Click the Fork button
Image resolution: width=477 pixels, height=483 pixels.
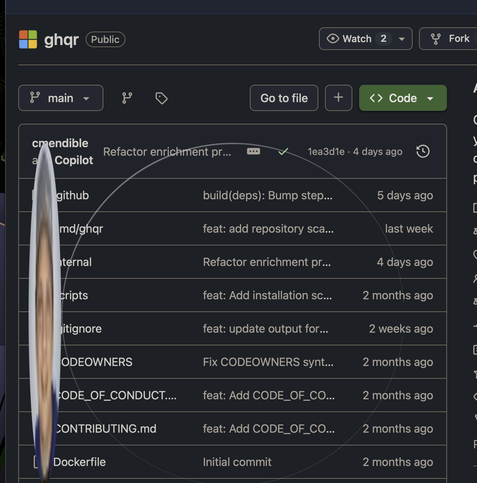click(448, 39)
